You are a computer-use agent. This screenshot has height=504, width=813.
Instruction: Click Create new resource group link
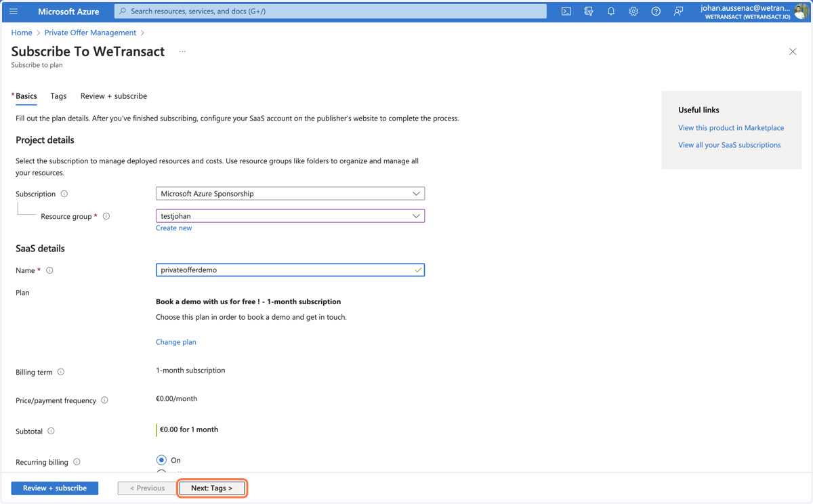(x=173, y=228)
